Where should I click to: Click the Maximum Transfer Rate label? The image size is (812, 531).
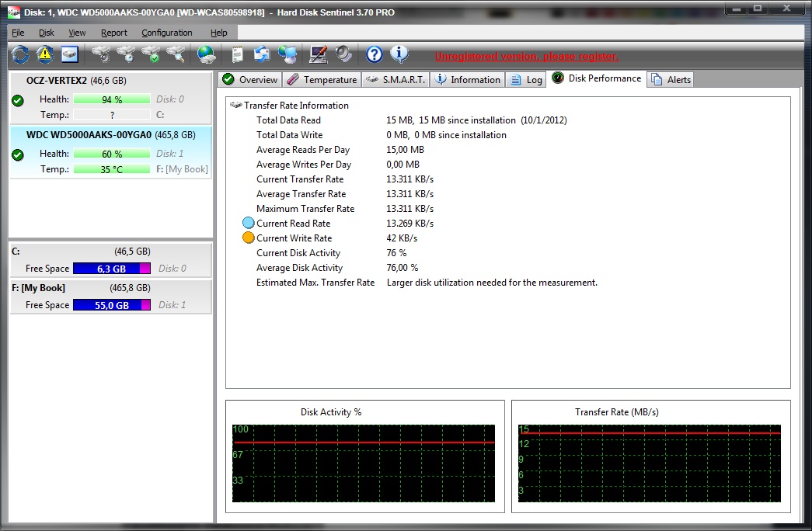[305, 209]
